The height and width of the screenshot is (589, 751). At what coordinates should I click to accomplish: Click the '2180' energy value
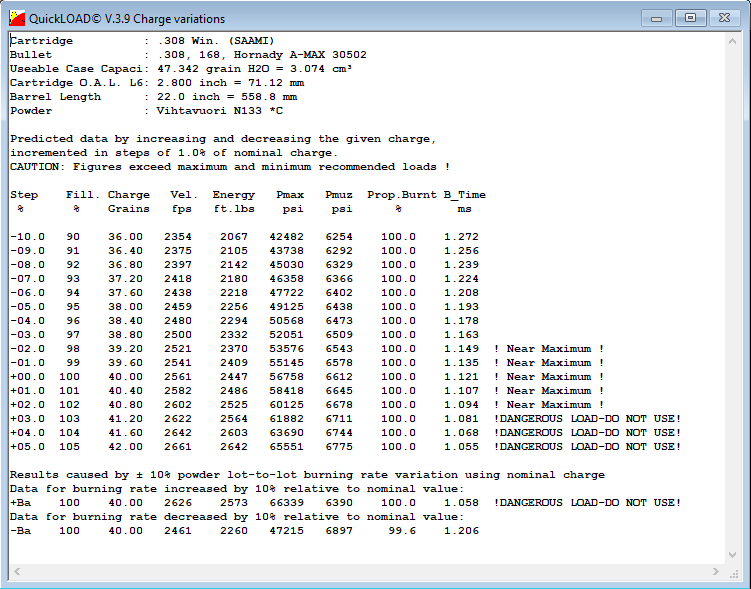coord(234,279)
